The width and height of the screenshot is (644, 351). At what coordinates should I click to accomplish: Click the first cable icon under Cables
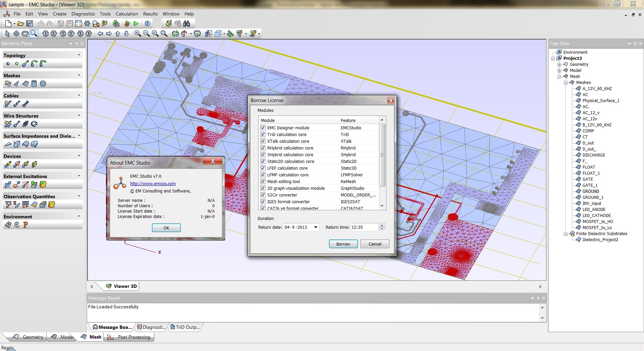click(8, 104)
